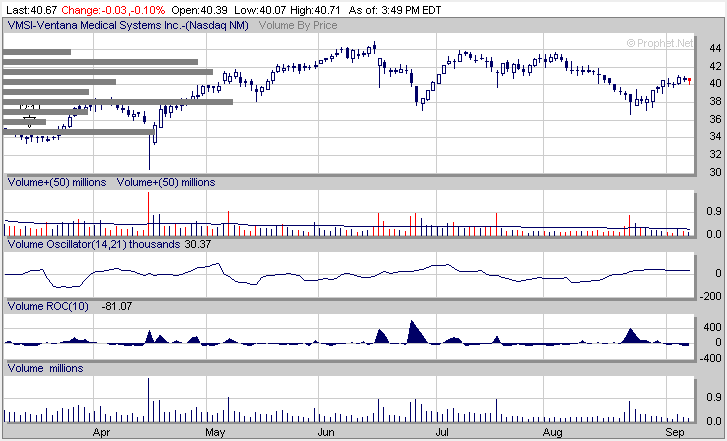This screenshot has width=727, height=441.
Task: Click the 38 price axis label
Action: pyautogui.click(x=715, y=101)
